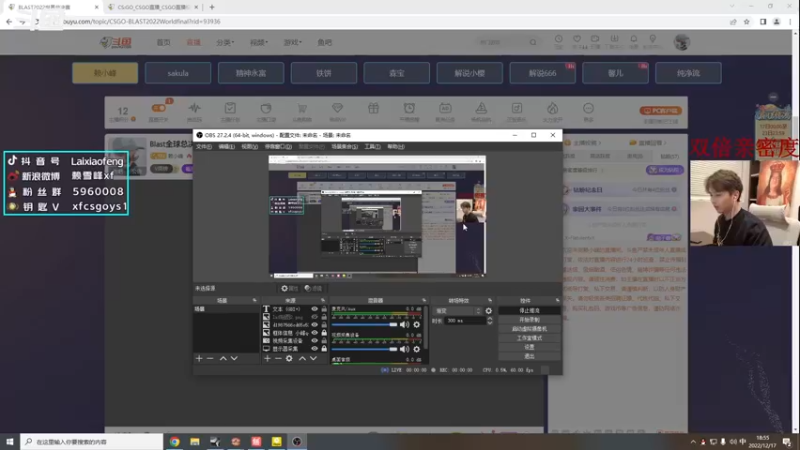
Task: Click the website search magnifier icon
Action: pyautogui.click(x=533, y=42)
